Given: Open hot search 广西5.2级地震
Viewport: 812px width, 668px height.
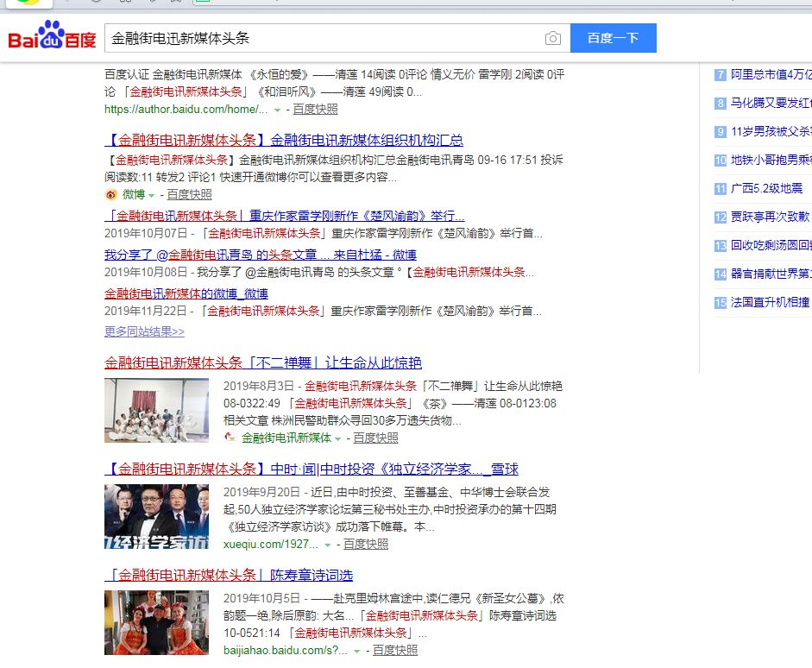Looking at the screenshot, I should pos(766,188).
